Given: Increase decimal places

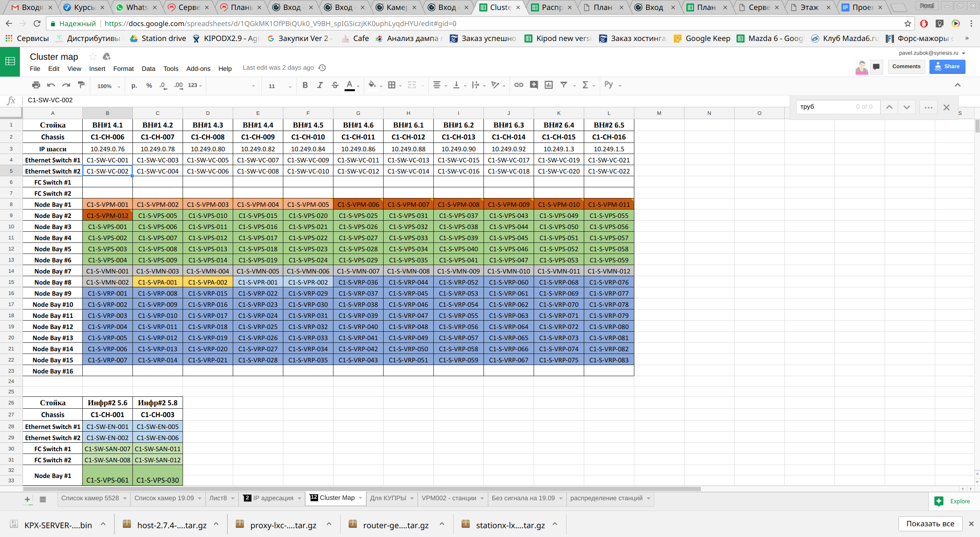Looking at the screenshot, I should click(178, 85).
